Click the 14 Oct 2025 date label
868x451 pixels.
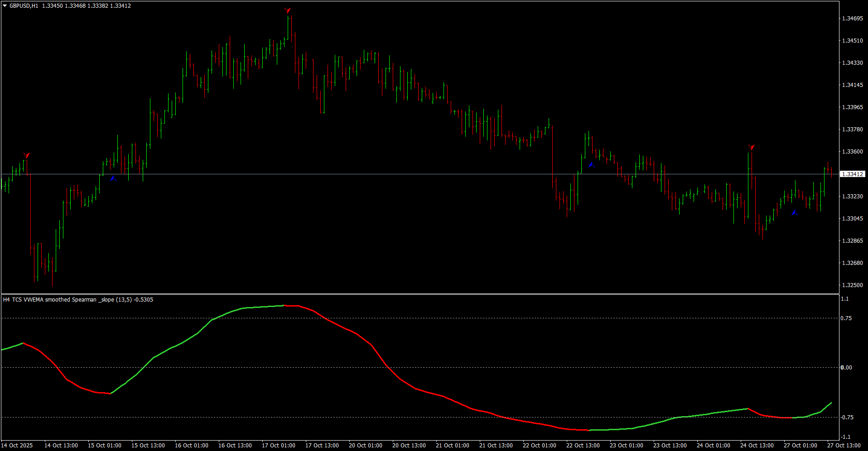(17, 446)
